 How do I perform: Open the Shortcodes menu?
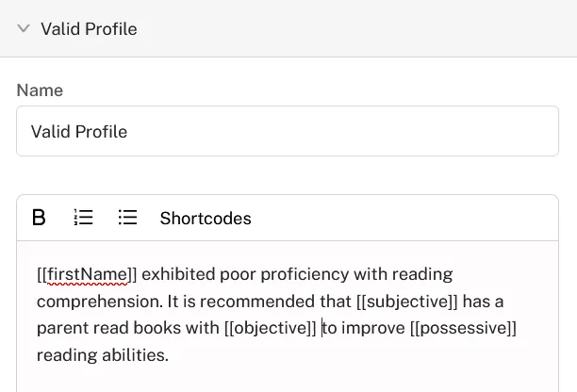[206, 219]
